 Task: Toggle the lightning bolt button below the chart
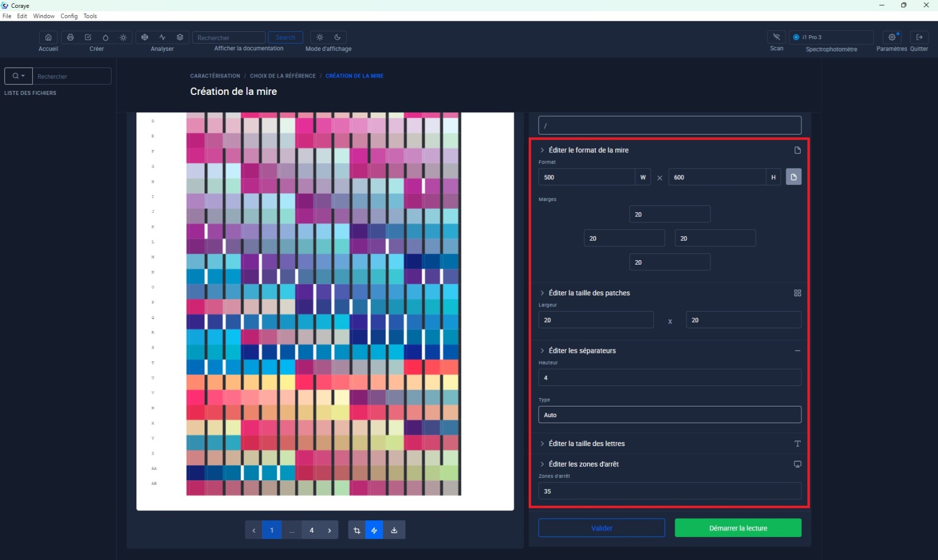[x=374, y=530]
